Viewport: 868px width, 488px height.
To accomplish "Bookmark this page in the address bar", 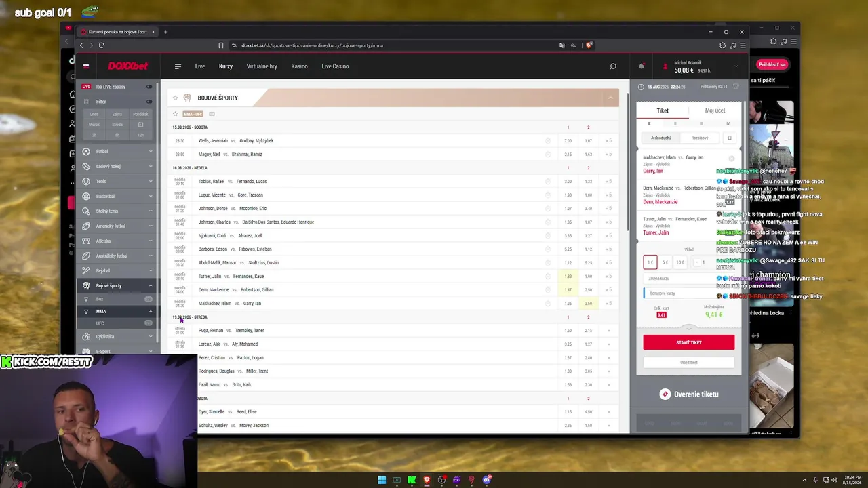I will pos(221,45).
